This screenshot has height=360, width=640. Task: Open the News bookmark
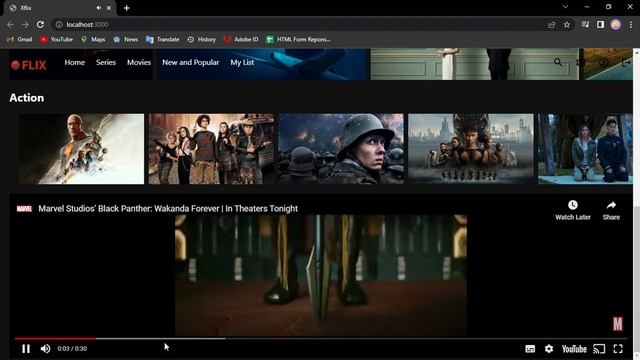click(126, 39)
